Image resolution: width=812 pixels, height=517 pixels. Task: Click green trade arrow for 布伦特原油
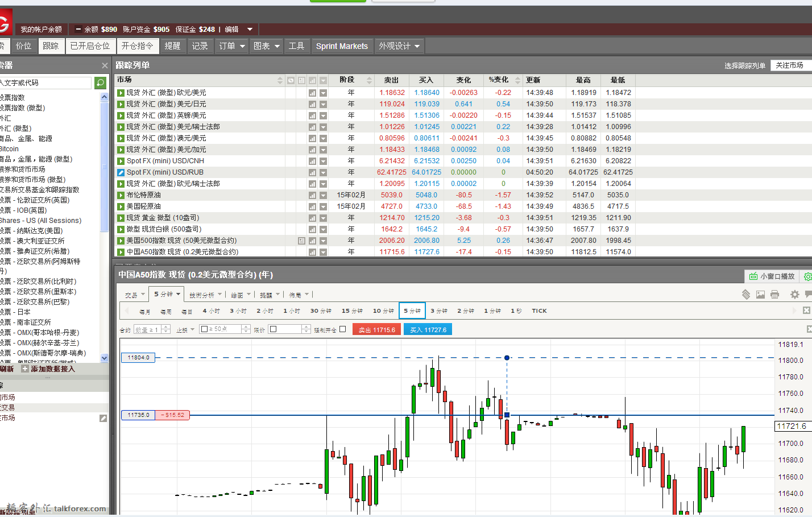pyautogui.click(x=121, y=195)
